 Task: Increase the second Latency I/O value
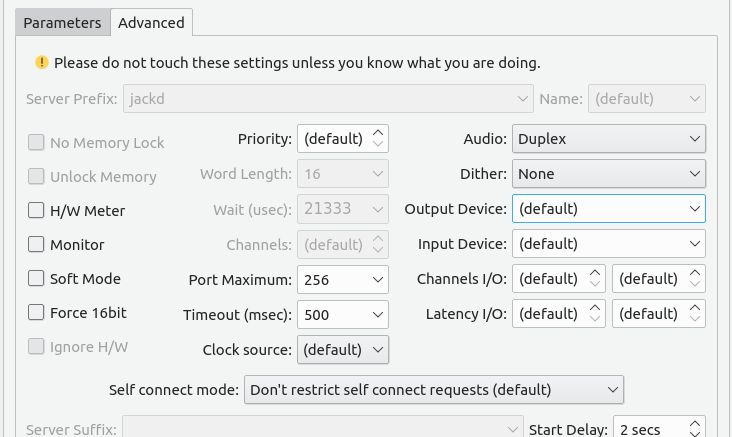click(695, 308)
